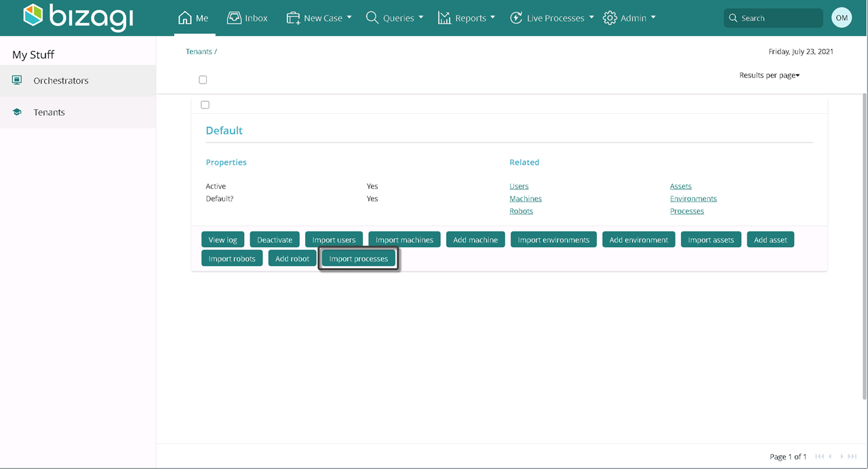Click the Import machines button

pos(404,240)
